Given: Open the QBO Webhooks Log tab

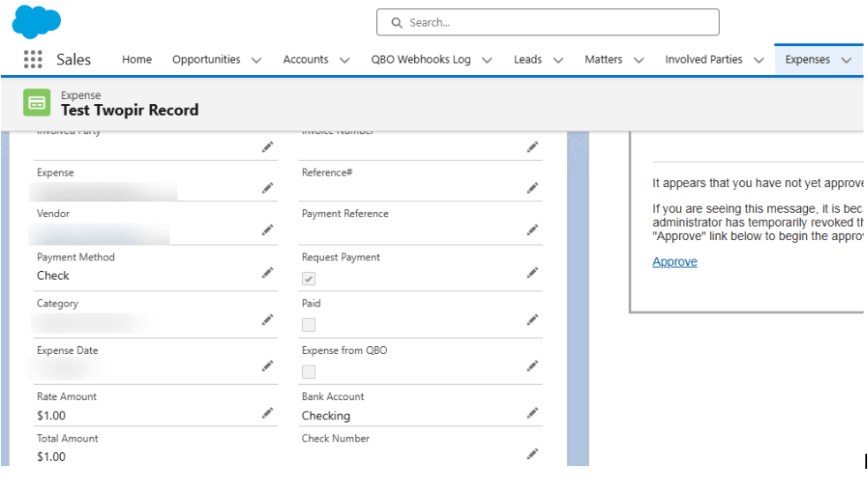Looking at the screenshot, I should (420, 59).
